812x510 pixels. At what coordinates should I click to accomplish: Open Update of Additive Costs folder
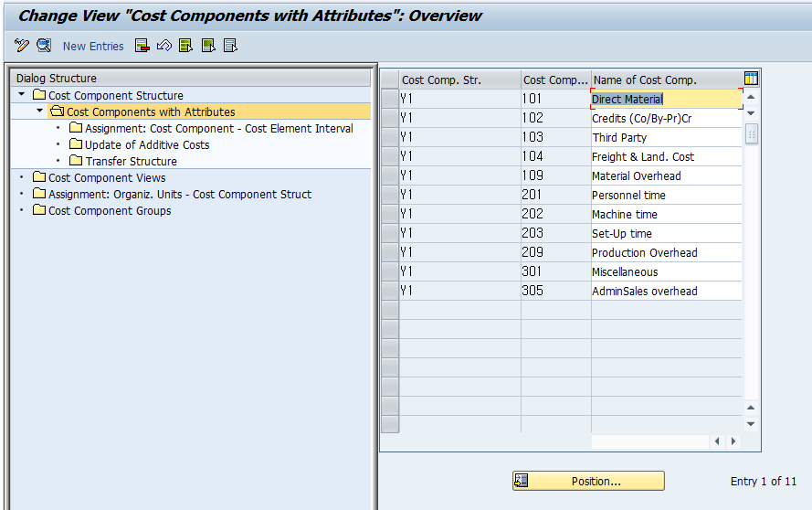pos(140,145)
